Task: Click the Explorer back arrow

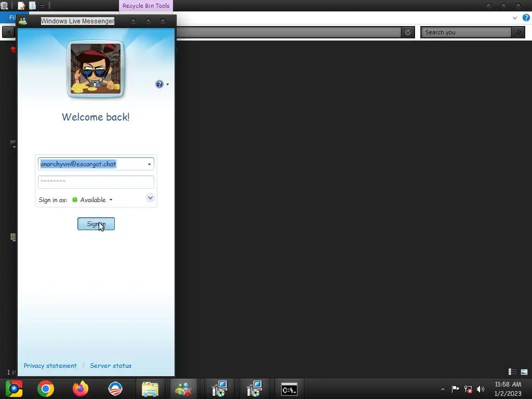Action: click(8, 32)
